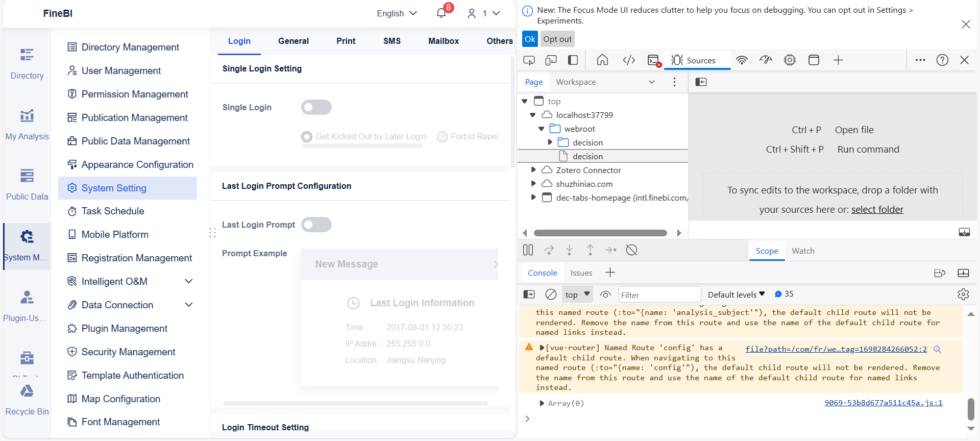This screenshot has width=980, height=441.
Task: Open the Default levels dropdown
Action: click(736, 295)
